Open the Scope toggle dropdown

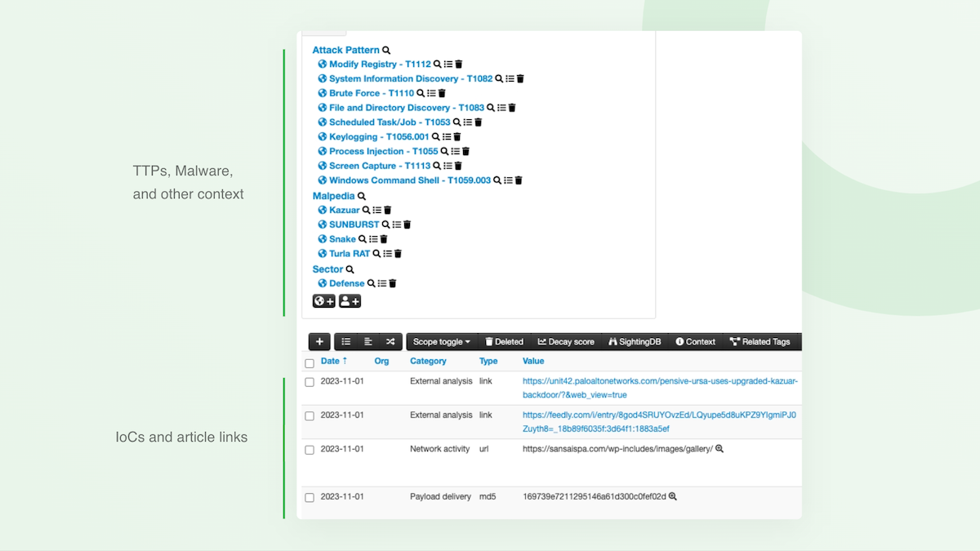click(440, 341)
